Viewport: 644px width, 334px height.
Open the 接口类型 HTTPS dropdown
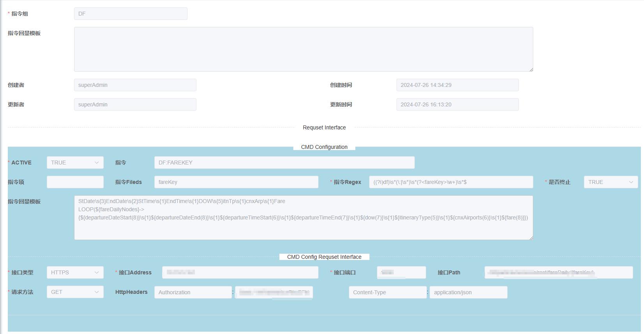(75, 272)
